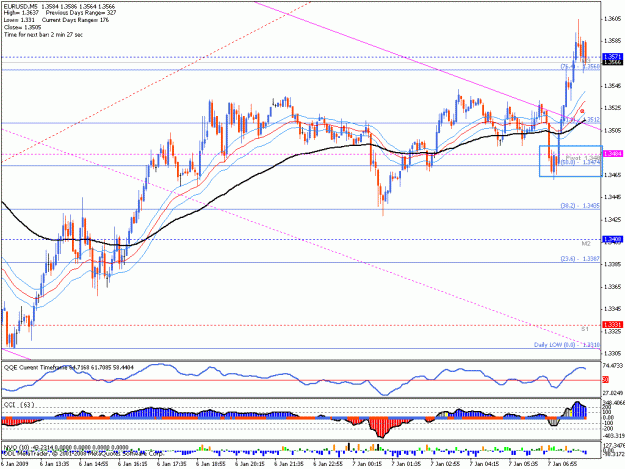Screen dimensions: 625x469
Task: Click the '6 Jan 18:55' time label
Action: click(211, 464)
